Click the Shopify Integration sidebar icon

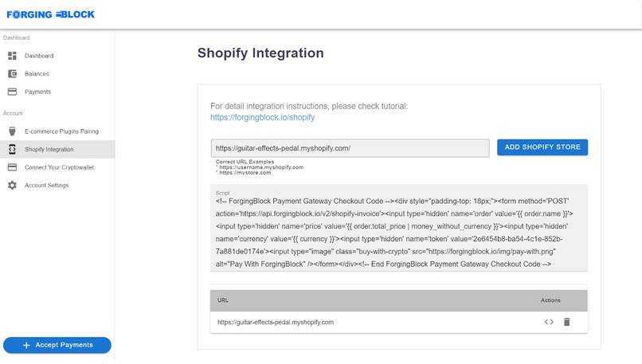(x=12, y=149)
